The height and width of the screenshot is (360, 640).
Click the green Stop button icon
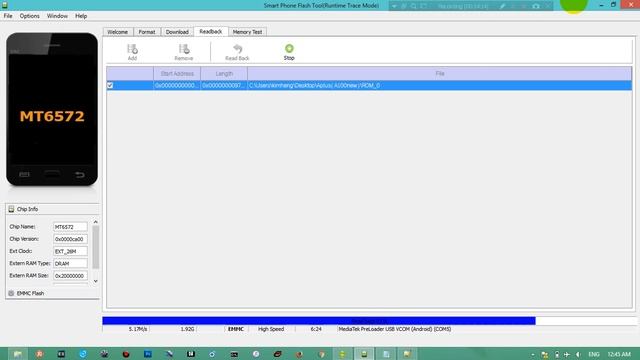(x=289, y=49)
